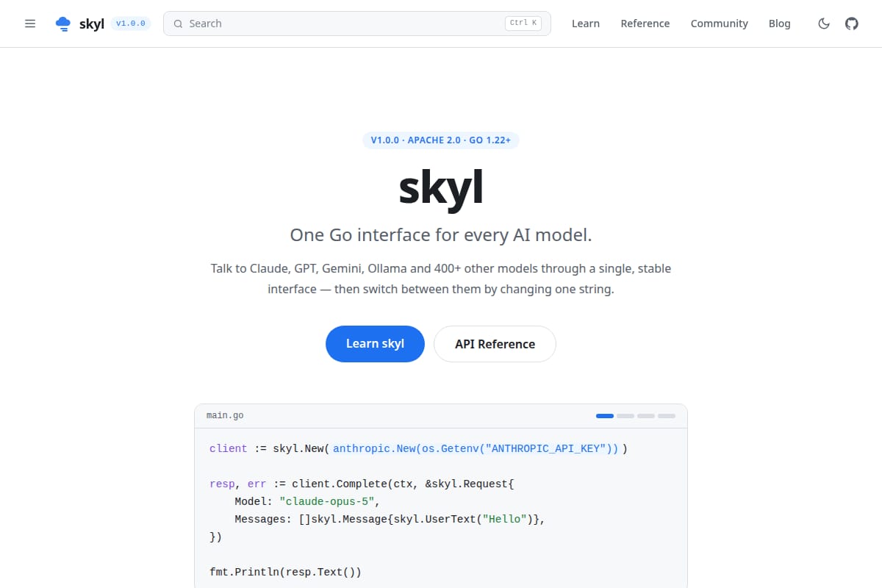
Task: Open the Learn nav item
Action: 586,24
